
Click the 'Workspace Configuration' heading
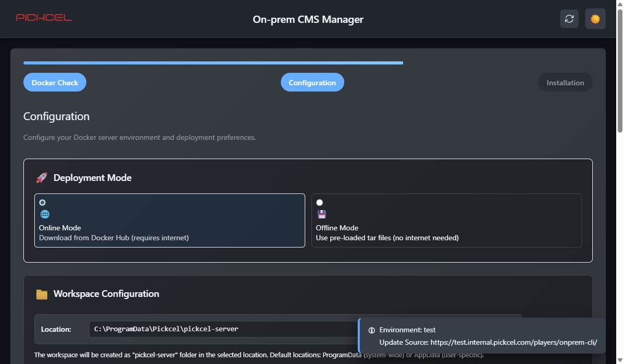[106, 294]
